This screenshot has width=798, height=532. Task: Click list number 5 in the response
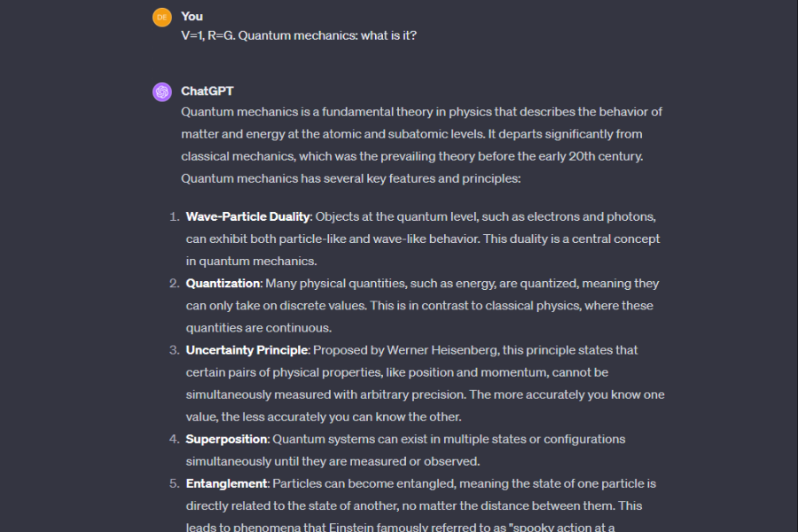pyautogui.click(x=174, y=483)
